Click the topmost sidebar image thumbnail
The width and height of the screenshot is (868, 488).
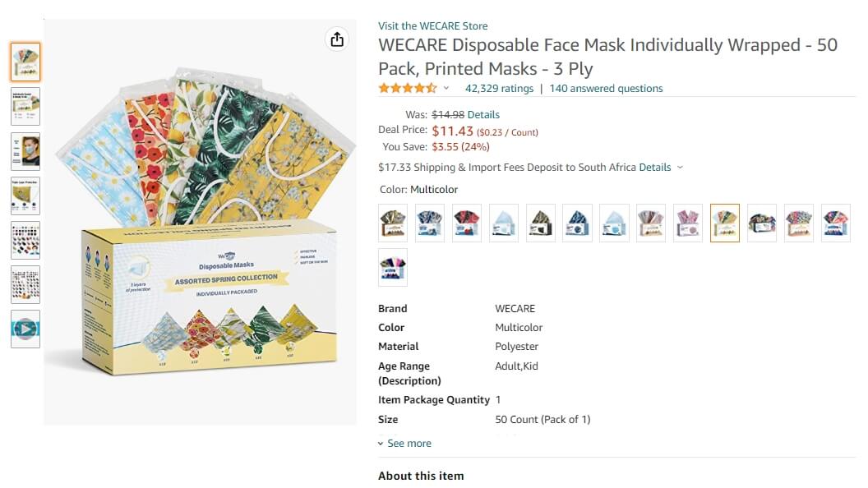(25, 62)
